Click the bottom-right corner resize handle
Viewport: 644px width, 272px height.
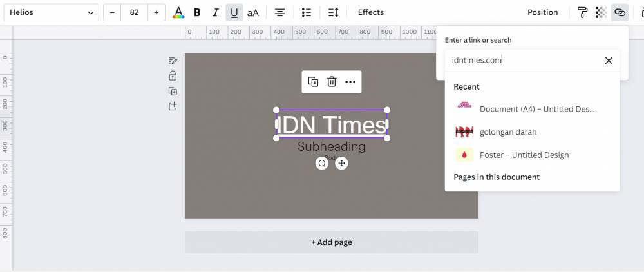coord(387,138)
